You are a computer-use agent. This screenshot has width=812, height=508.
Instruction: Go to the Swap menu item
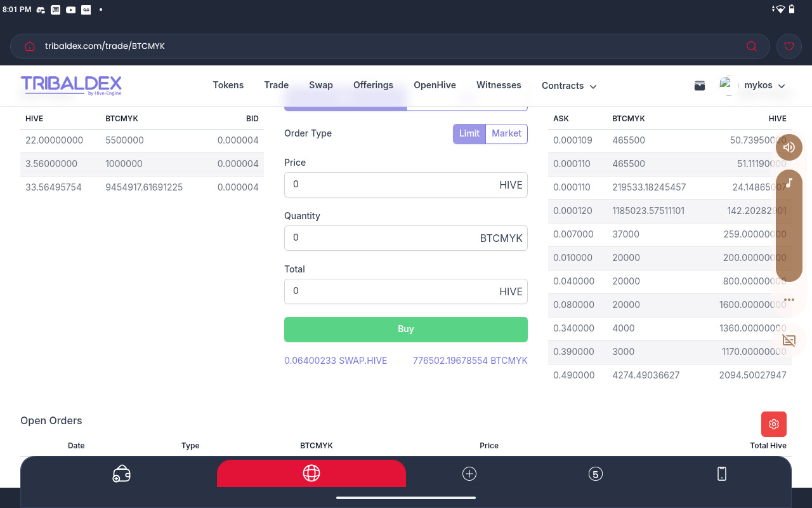pyautogui.click(x=321, y=85)
